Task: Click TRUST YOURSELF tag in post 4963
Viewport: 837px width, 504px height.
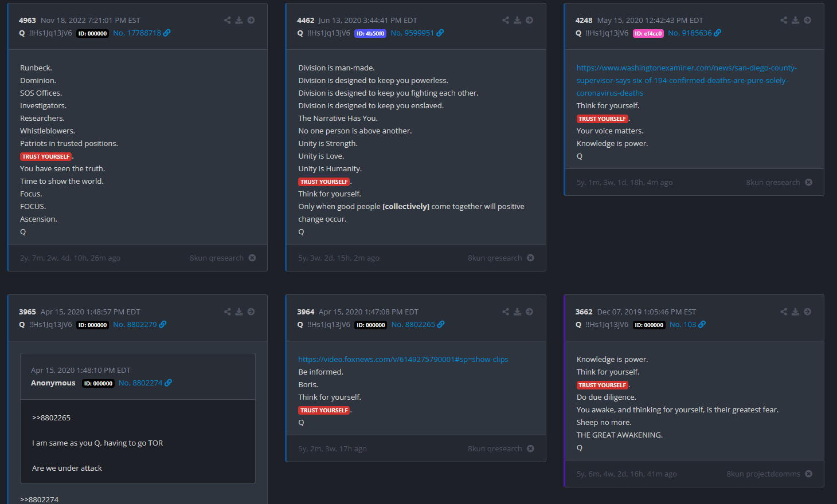Action: click(x=46, y=156)
